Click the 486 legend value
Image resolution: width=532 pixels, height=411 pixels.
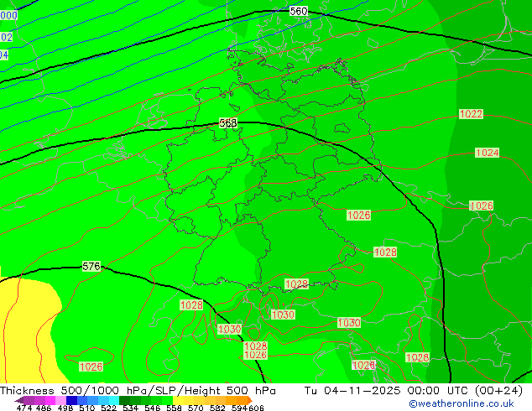click(44, 408)
